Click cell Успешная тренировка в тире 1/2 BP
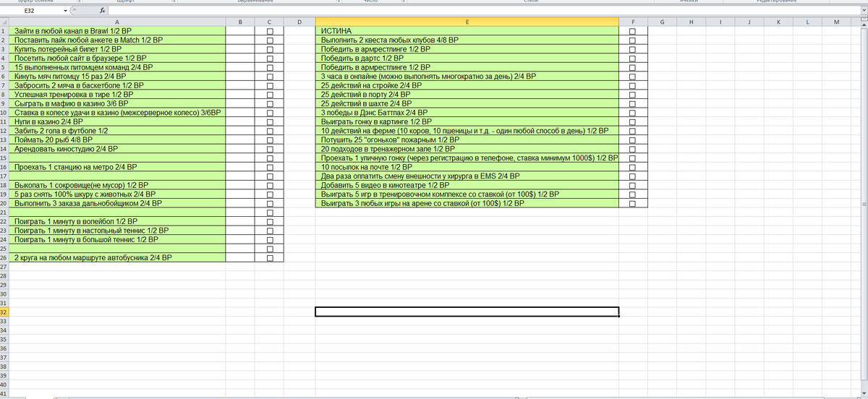Image resolution: width=868 pixels, height=399 pixels. point(117,94)
